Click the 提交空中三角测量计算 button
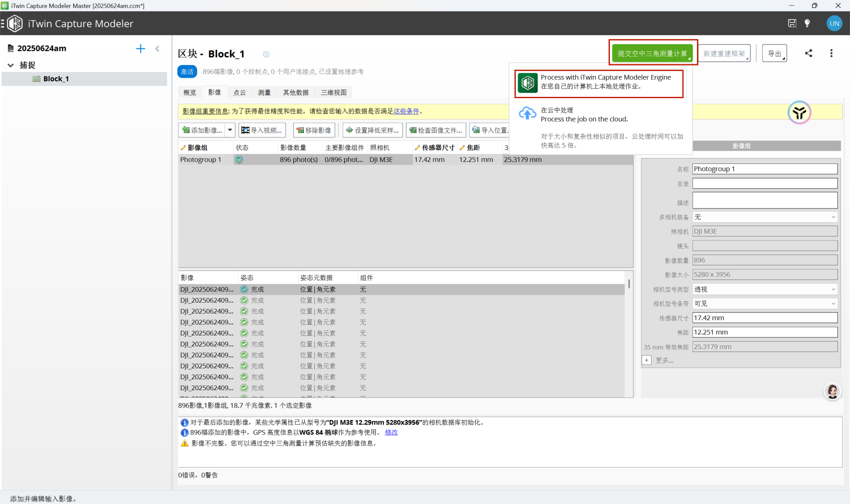Viewport: 850px width, 504px height. tap(652, 53)
